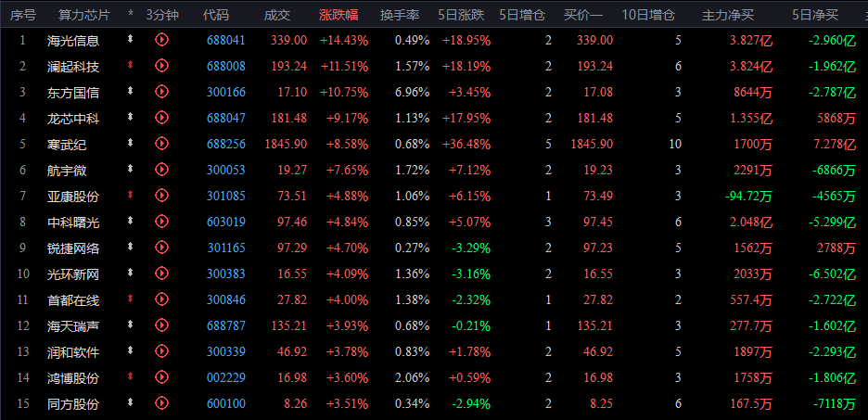Click the 7.278亿 five-day net buy
The width and height of the screenshot is (868, 420).
click(x=835, y=145)
